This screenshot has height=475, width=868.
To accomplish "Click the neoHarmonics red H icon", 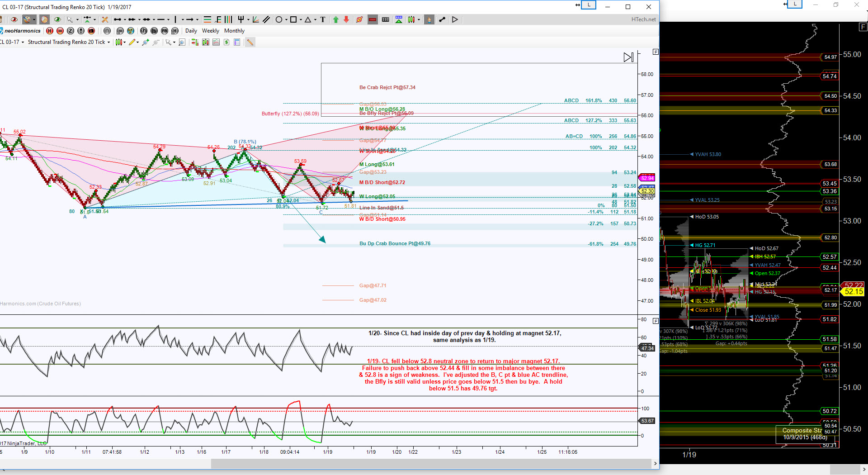I will (x=50, y=31).
